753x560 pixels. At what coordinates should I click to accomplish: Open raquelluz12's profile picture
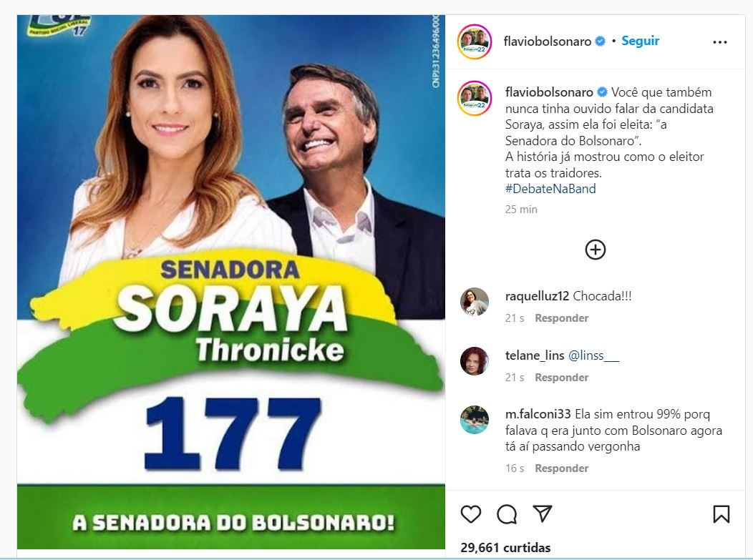475,302
